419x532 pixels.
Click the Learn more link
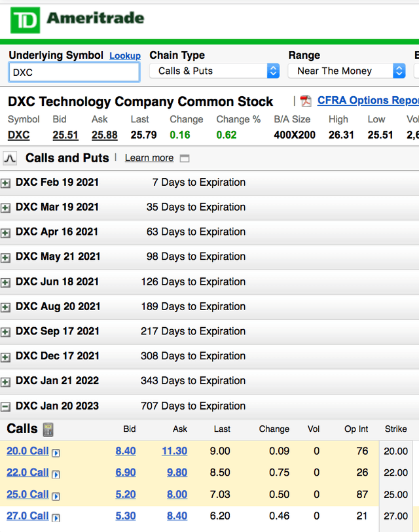tap(149, 158)
